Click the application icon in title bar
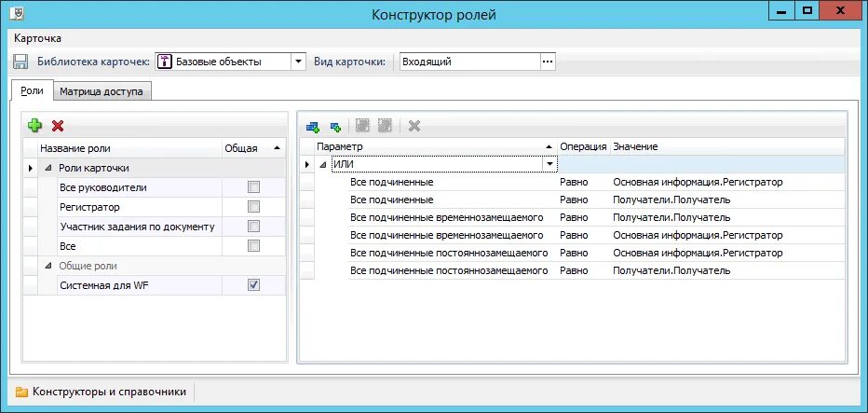This screenshot has height=413, width=868. [17, 12]
